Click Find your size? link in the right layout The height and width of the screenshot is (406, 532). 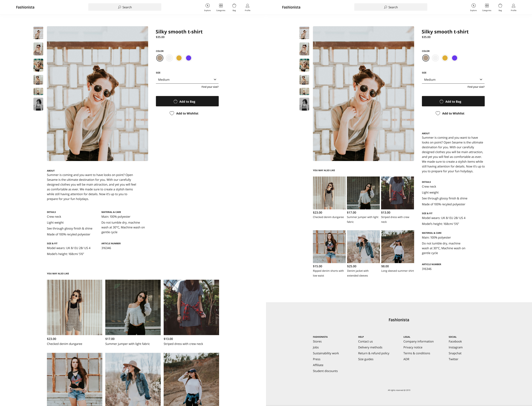[476, 87]
